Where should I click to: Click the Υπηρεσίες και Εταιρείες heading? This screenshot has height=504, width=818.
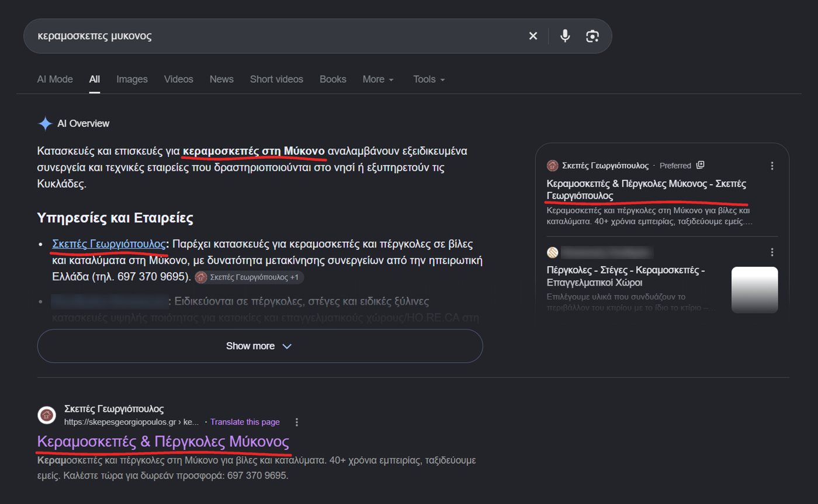[x=115, y=218]
